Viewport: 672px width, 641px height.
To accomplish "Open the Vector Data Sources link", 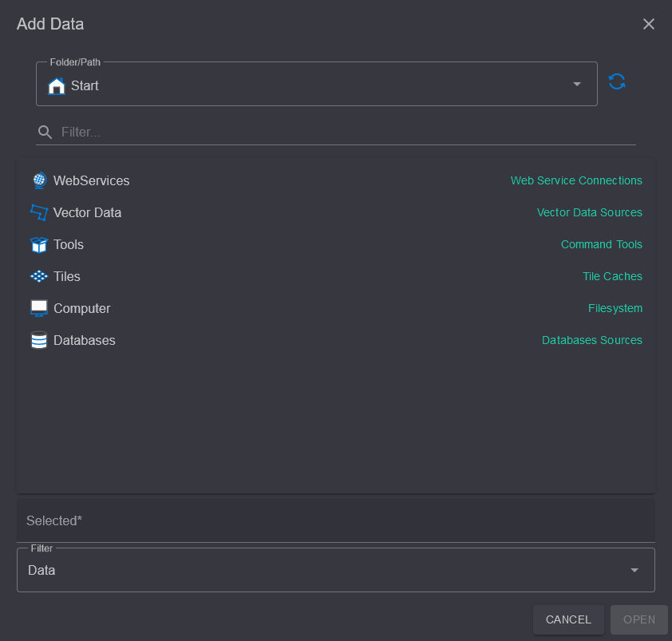I will coord(589,212).
